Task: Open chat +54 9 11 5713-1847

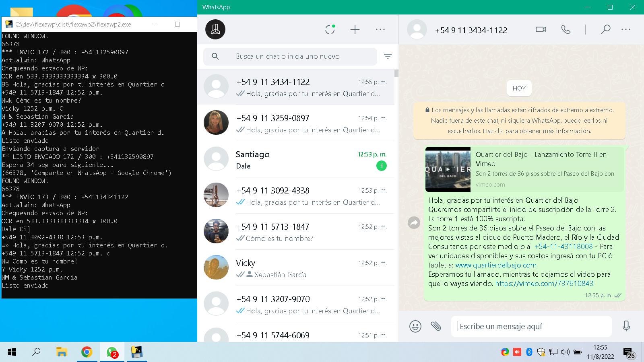Action: coord(296,232)
